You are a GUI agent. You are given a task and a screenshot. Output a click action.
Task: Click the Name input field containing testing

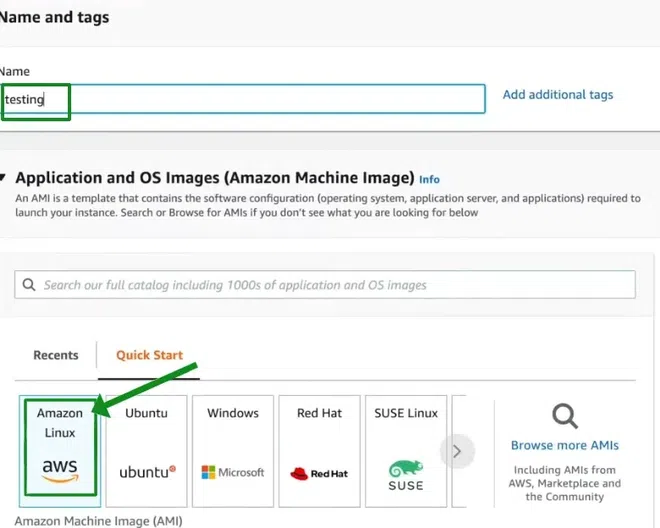tap(242, 99)
